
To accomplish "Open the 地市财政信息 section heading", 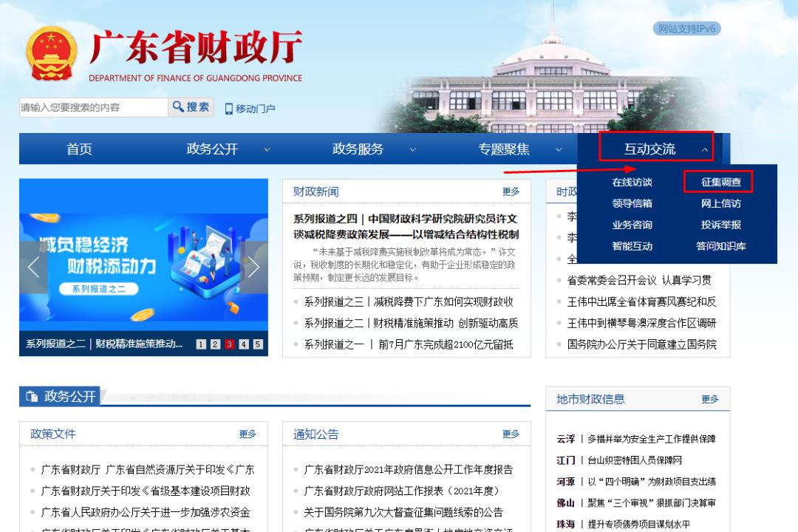I will tap(590, 399).
